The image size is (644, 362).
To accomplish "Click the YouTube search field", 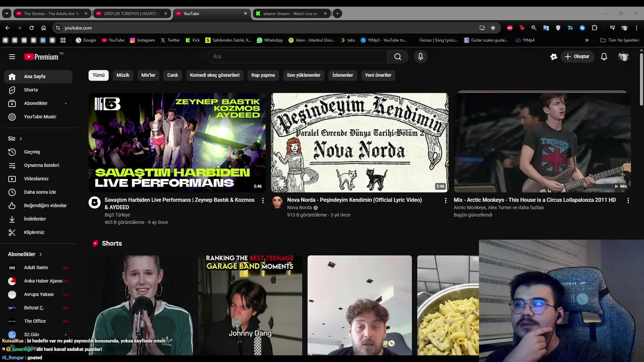I will click(297, 57).
